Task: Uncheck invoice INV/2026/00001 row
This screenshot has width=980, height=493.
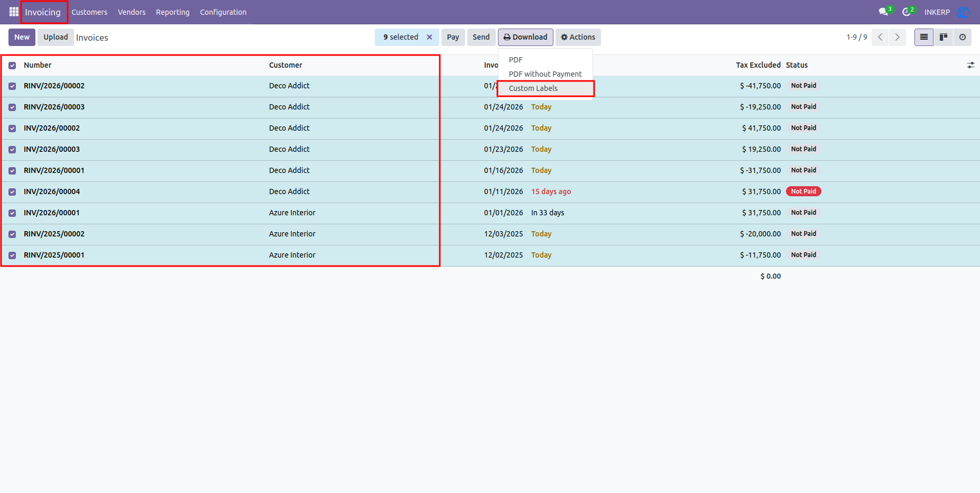Action: point(12,213)
